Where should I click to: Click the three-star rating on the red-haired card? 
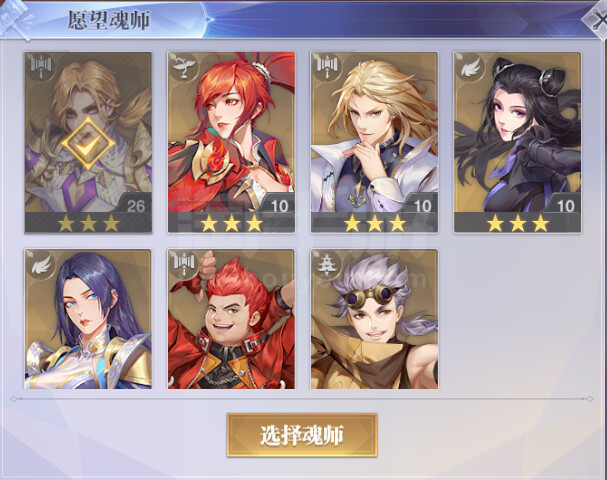pyautogui.click(x=231, y=223)
